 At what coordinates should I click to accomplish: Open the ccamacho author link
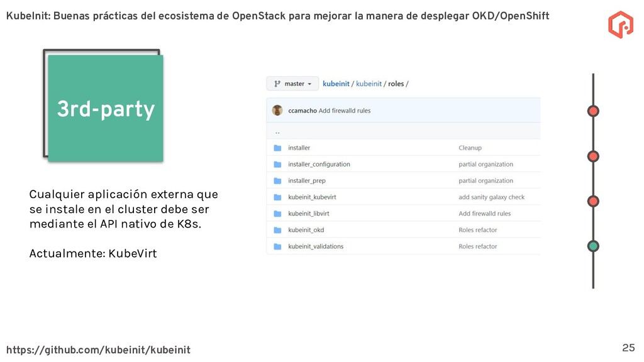pos(303,111)
